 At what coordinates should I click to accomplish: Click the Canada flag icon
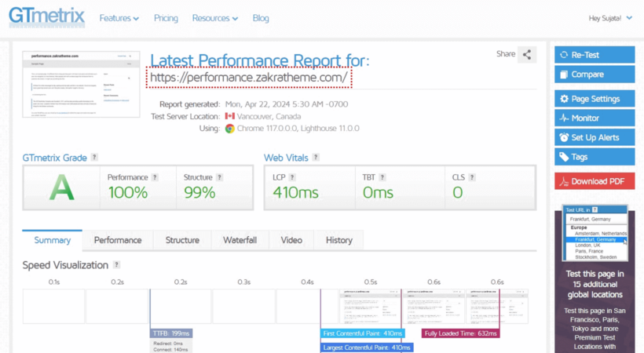pos(230,116)
